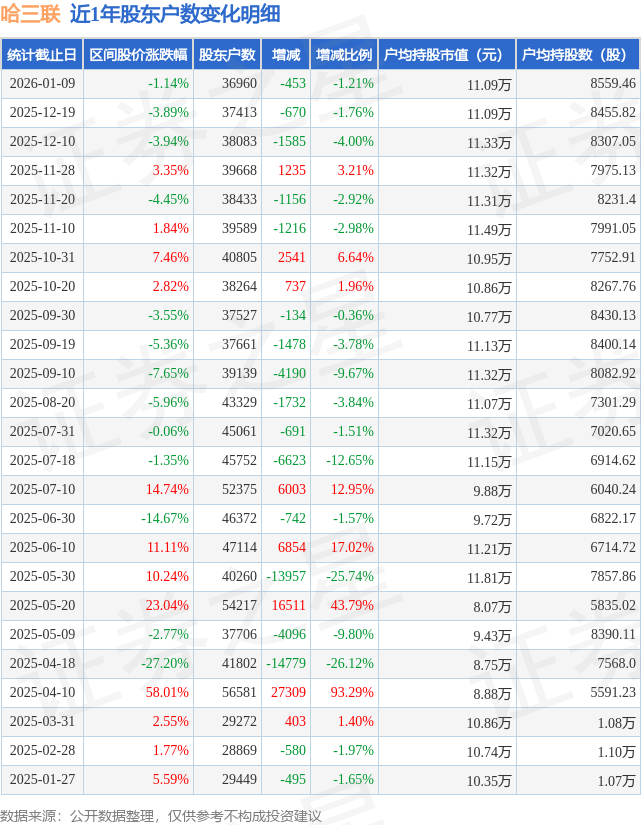The width and height of the screenshot is (641, 825).
Task: Select the 2026-01-09 date cell
Action: (42, 84)
